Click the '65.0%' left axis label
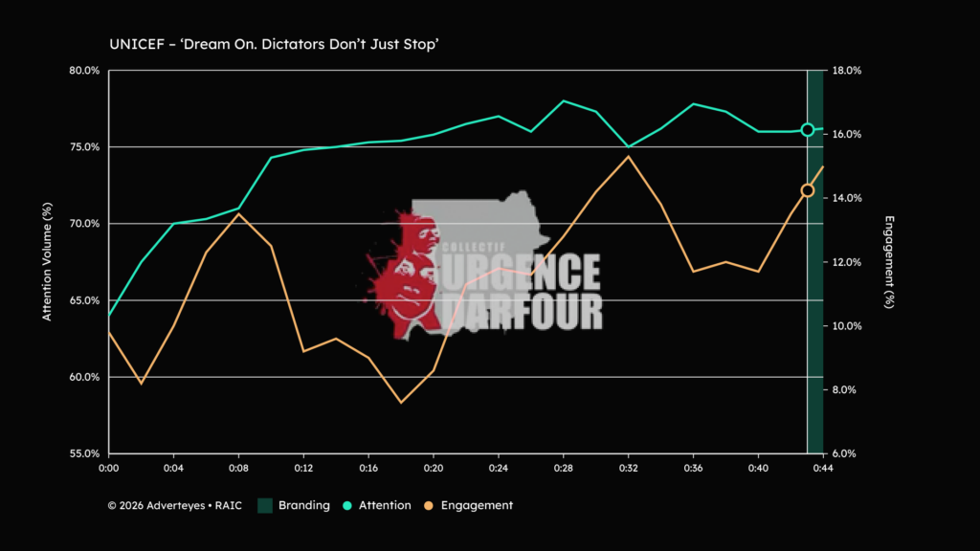Screen dimensions: 980x551 pos(84,300)
